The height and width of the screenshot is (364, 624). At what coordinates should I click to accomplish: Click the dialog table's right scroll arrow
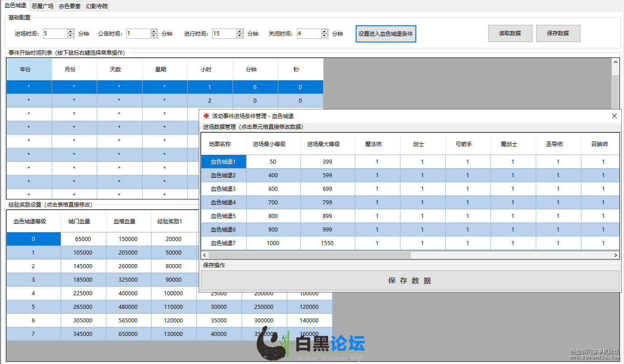point(616,255)
